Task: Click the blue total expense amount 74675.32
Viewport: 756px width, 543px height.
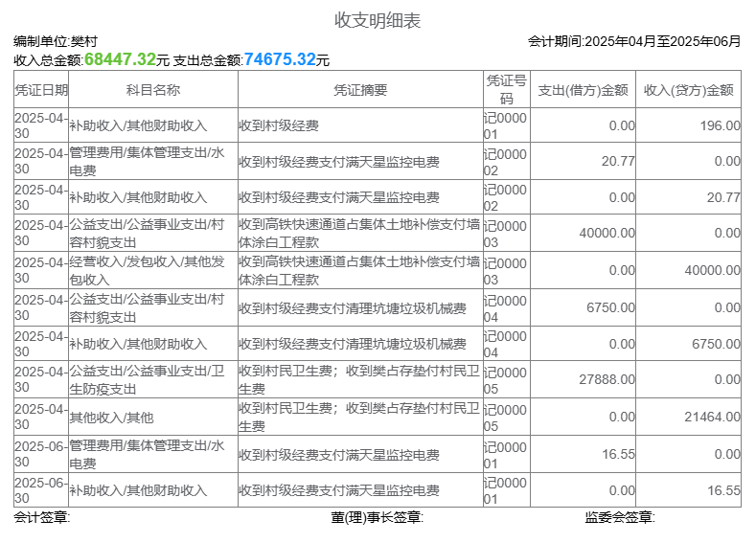Action: point(280,59)
